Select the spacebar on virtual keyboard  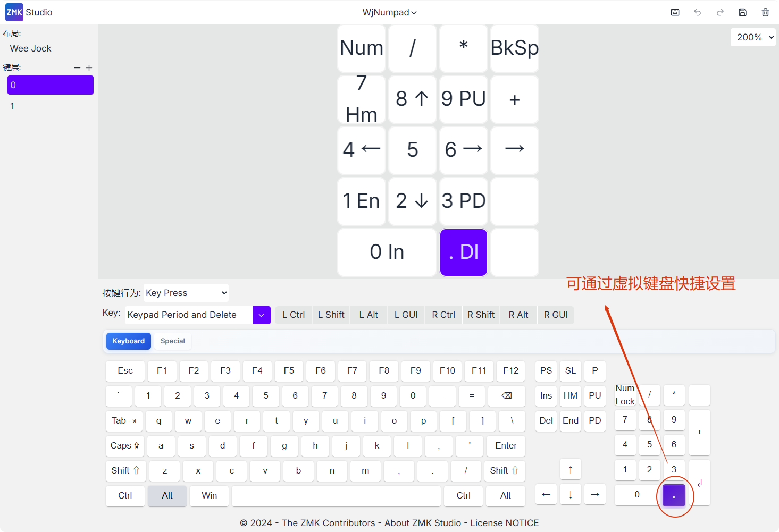click(x=337, y=495)
